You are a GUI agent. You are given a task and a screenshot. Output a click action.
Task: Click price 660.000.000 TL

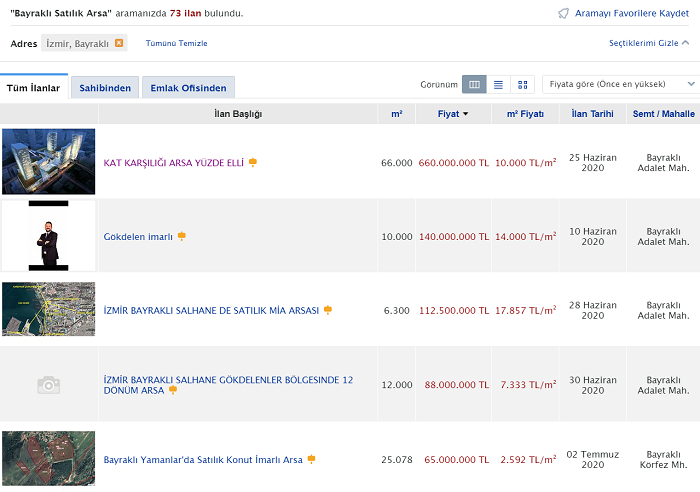(x=454, y=163)
